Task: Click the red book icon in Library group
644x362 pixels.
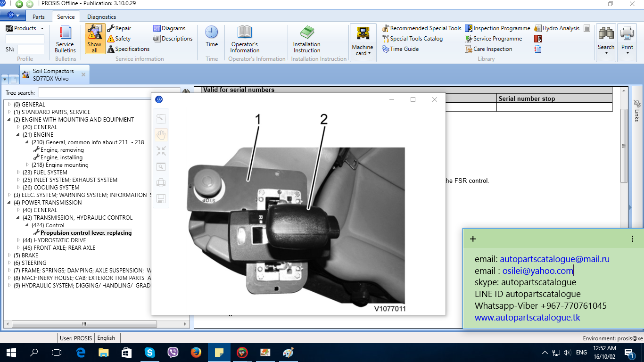Action: (x=538, y=39)
